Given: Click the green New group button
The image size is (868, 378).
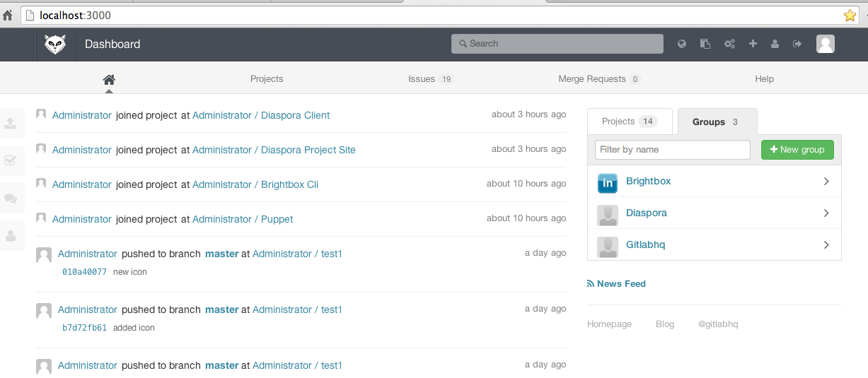Looking at the screenshot, I should (x=797, y=150).
